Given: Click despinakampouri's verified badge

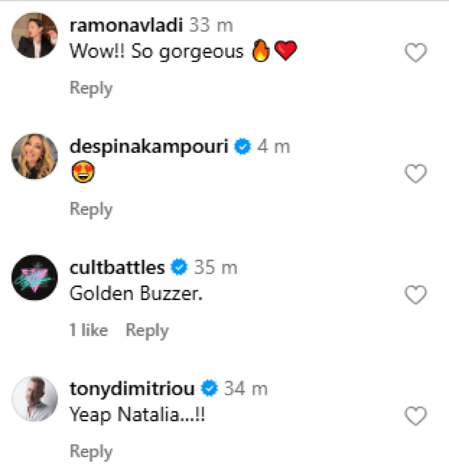Looking at the screenshot, I should pyautogui.click(x=242, y=147).
